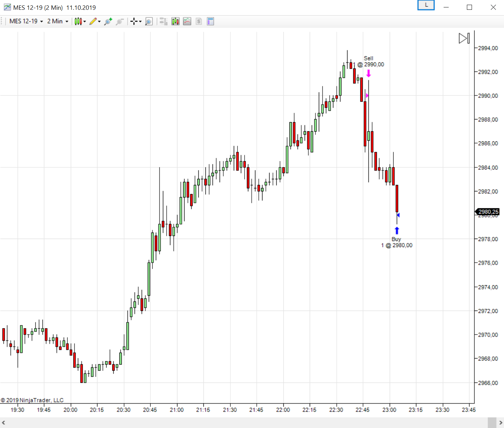This screenshot has width=504, height=428.
Task: Click the zoom out magnifier icon
Action: point(120,22)
